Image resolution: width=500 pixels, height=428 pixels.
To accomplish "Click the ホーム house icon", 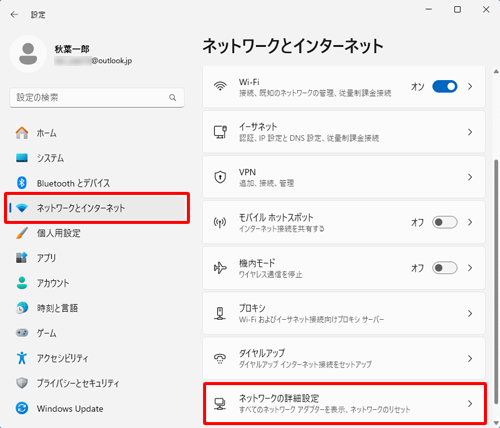I will [22, 133].
